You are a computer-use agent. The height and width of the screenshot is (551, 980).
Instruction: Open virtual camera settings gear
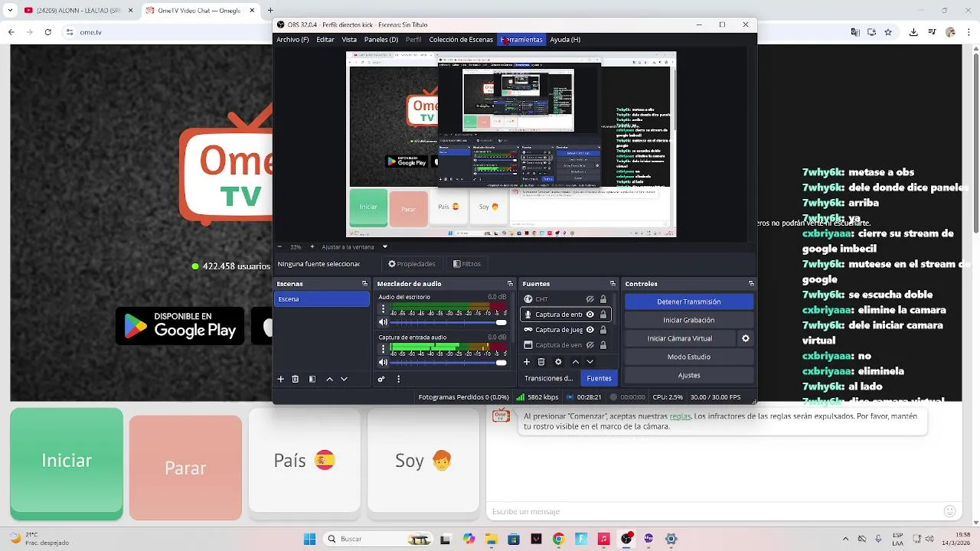tap(746, 338)
